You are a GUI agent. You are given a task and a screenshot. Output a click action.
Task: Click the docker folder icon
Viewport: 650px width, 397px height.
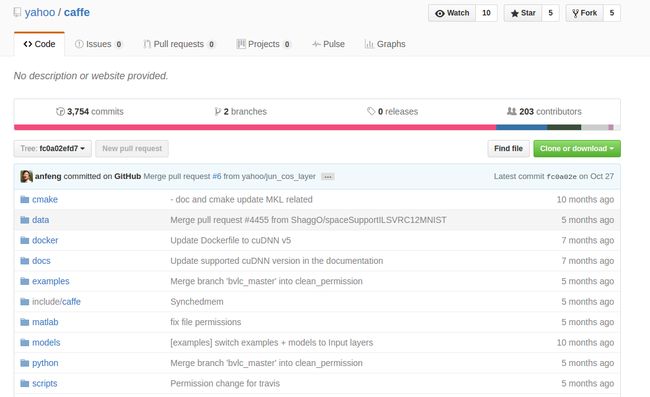click(x=25, y=240)
